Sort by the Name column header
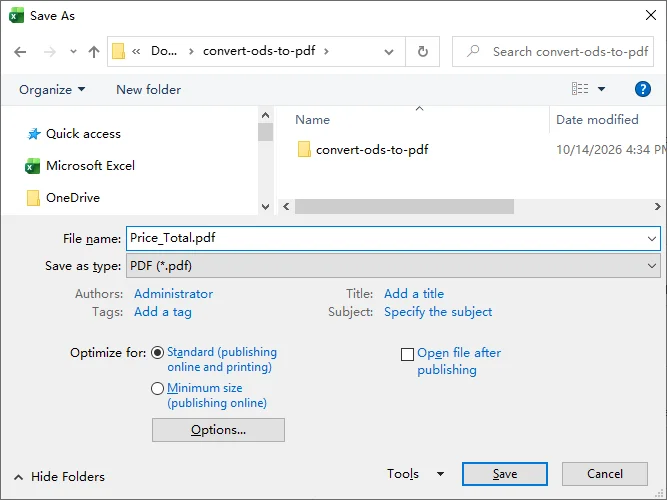The height and width of the screenshot is (500, 667). (313, 120)
